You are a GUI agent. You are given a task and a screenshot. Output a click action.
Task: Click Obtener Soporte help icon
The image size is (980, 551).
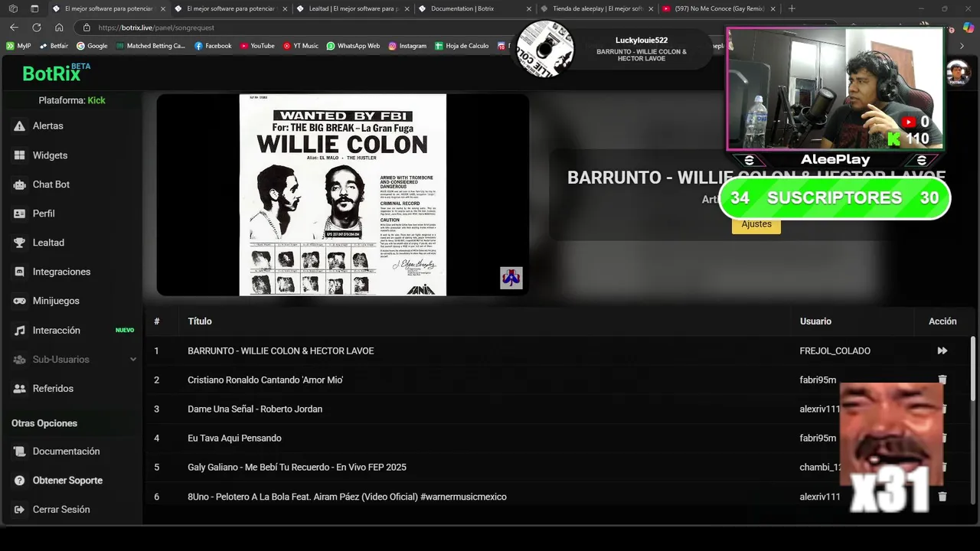click(x=19, y=481)
